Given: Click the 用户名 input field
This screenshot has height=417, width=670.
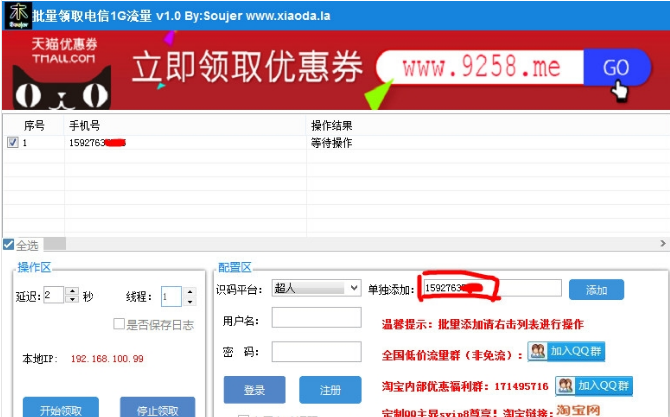Looking at the screenshot, I should click(x=317, y=317).
